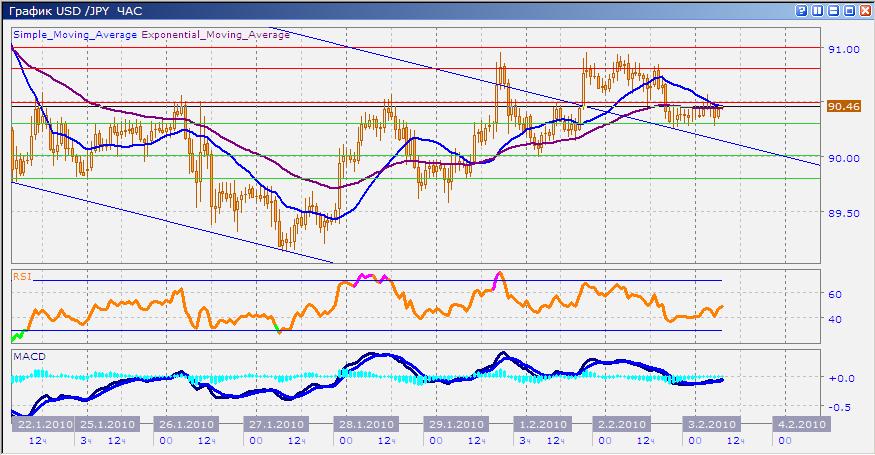Click the 89.50 price axis label
The width and height of the screenshot is (875, 455).
tap(844, 213)
